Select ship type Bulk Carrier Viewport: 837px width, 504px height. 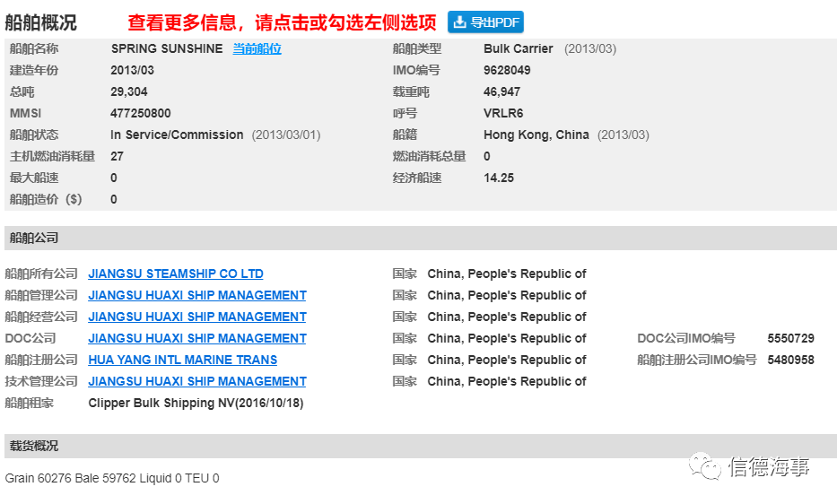tap(518, 48)
